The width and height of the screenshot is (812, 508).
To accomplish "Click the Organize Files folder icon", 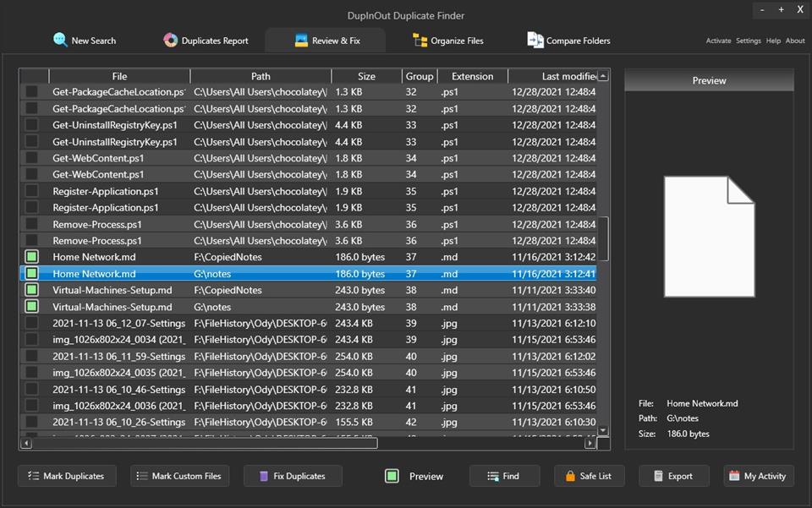I will pyautogui.click(x=420, y=40).
